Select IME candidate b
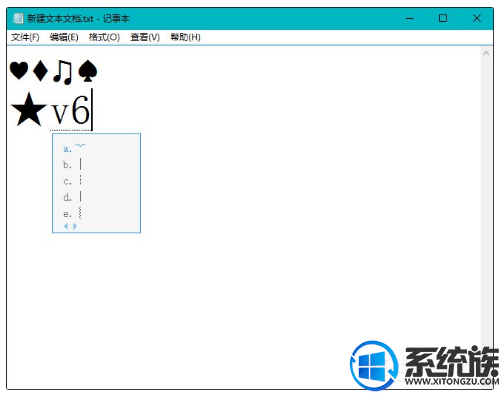The height and width of the screenshot is (394, 499). pos(72,165)
